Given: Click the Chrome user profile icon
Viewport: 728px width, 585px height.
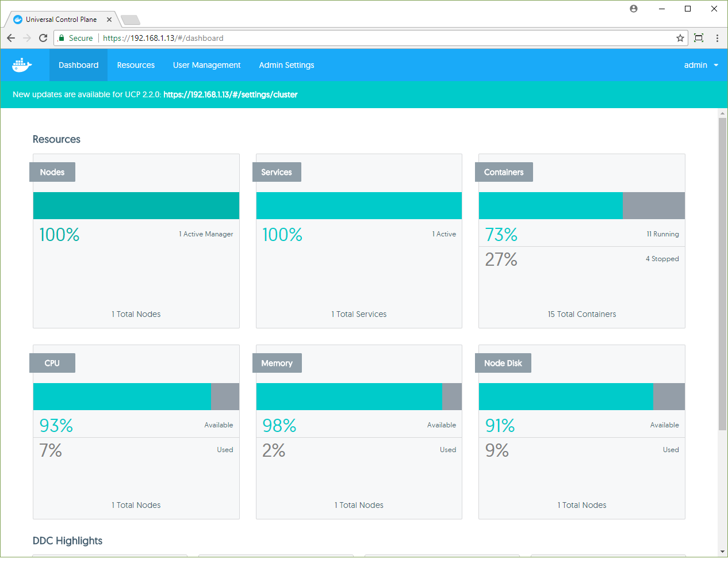Looking at the screenshot, I should tap(634, 9).
